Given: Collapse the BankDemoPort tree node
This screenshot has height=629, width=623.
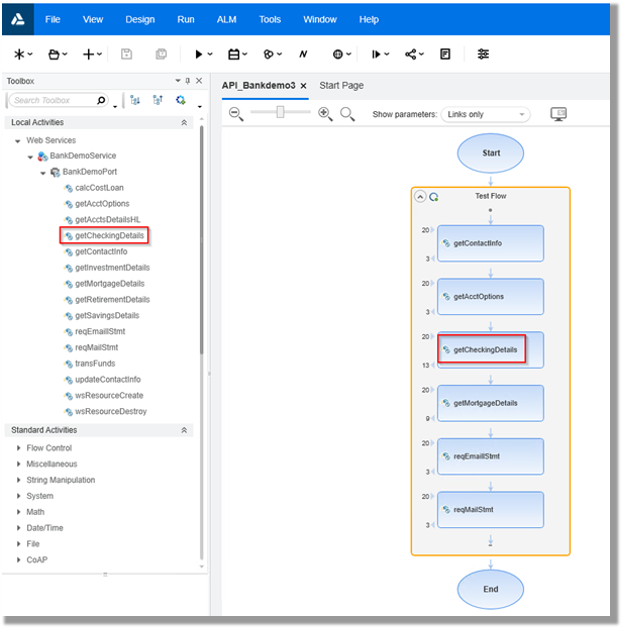Looking at the screenshot, I should (x=43, y=173).
